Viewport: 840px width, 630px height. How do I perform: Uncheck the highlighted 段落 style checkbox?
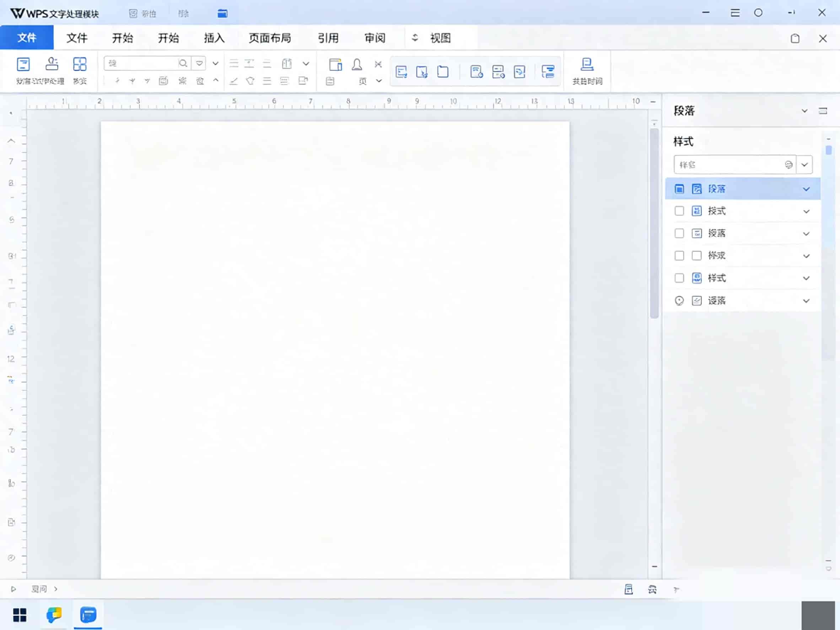[679, 189]
